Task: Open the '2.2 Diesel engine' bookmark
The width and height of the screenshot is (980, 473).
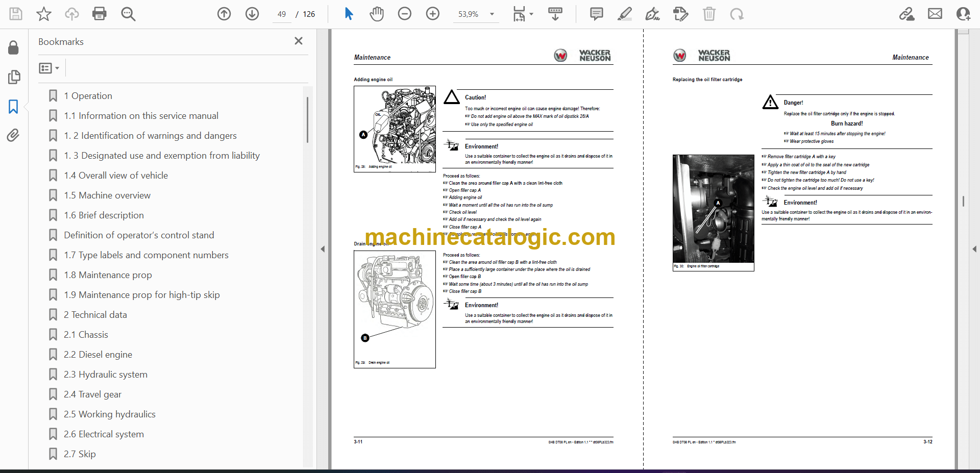Action: click(97, 355)
